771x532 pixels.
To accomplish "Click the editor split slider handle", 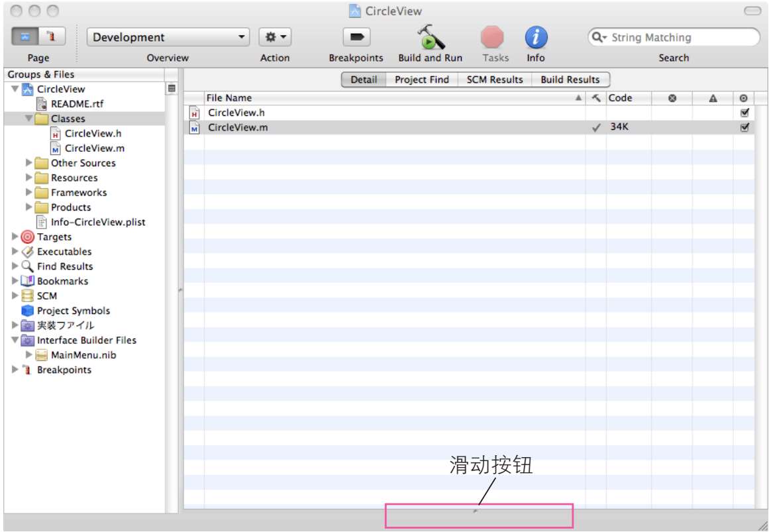I will tap(476, 511).
